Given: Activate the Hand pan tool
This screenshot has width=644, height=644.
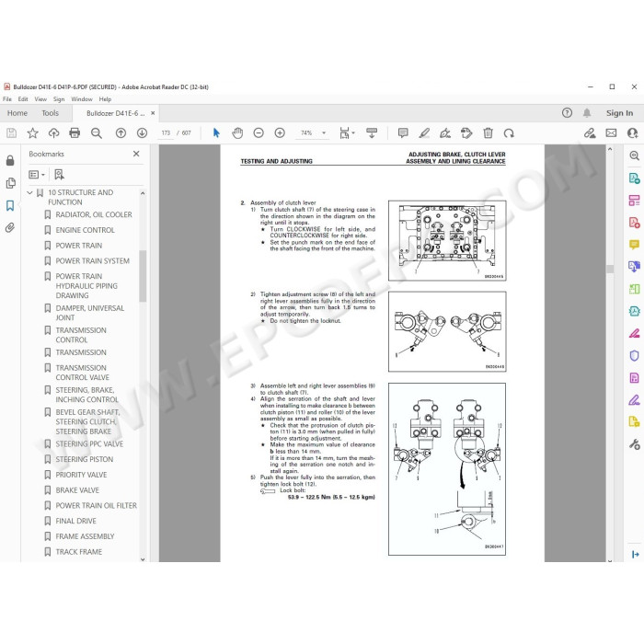Looking at the screenshot, I should [237, 133].
